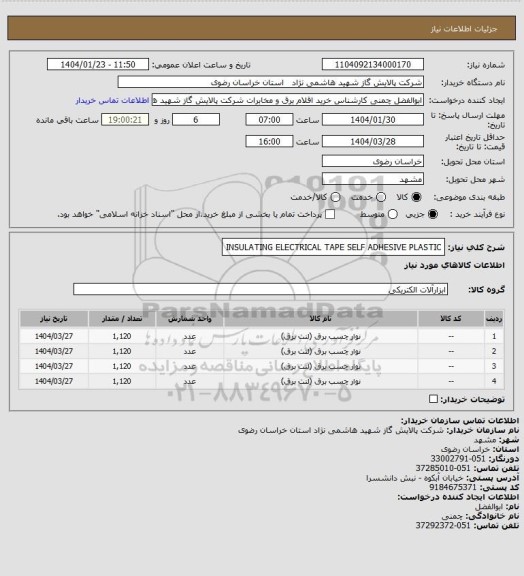Click the postal address خیابان آبکوه text
This screenshot has height=576, width=524.
[x=414, y=478]
